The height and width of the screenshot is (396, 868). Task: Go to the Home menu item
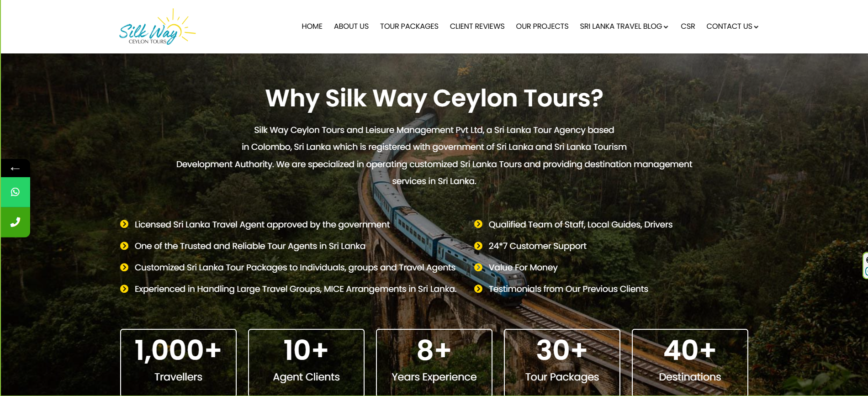point(312,26)
